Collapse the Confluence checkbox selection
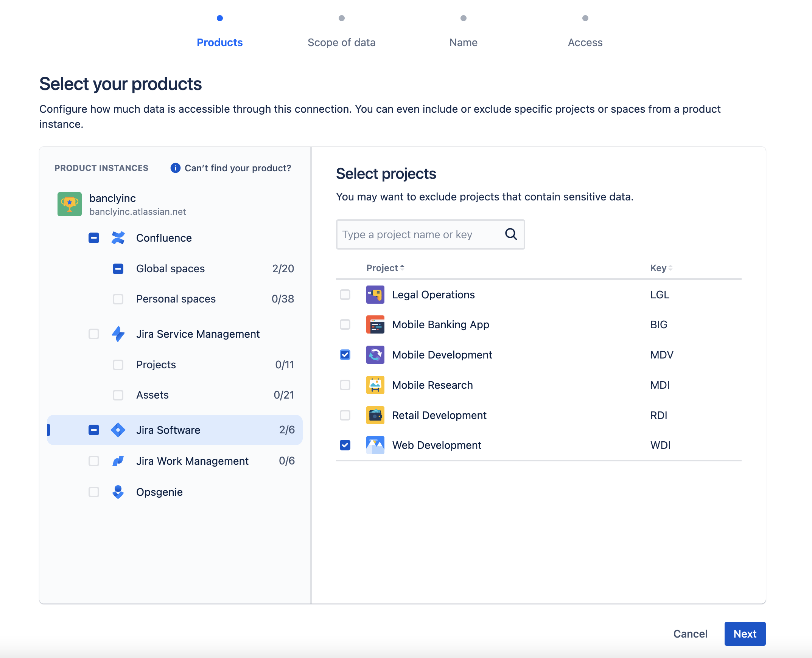Screen dimensions: 812x658 click(93, 237)
